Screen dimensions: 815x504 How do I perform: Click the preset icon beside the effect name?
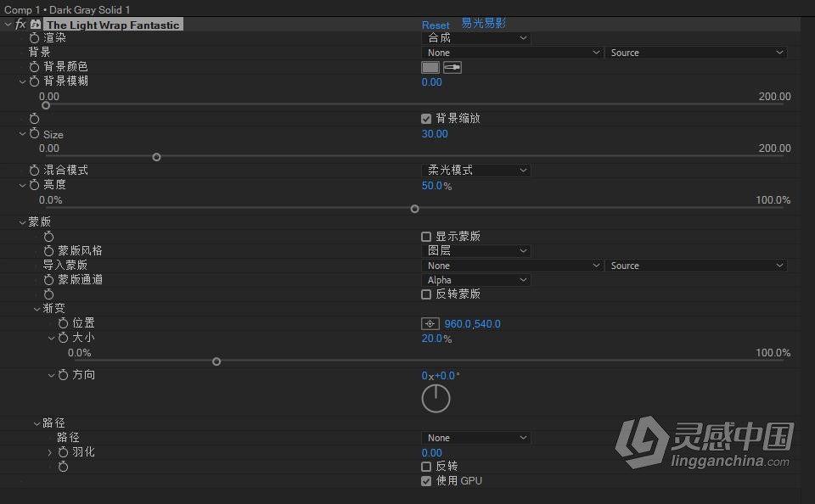[x=36, y=24]
